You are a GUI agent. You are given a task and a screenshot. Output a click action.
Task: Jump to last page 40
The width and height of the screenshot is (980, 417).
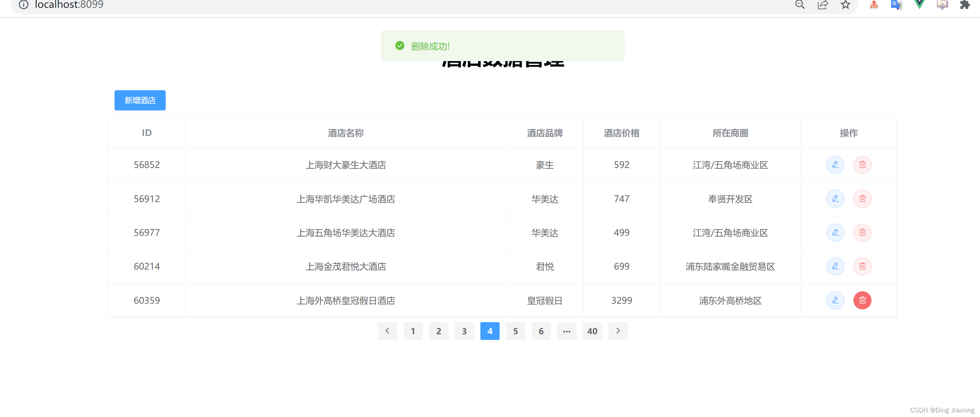(592, 331)
